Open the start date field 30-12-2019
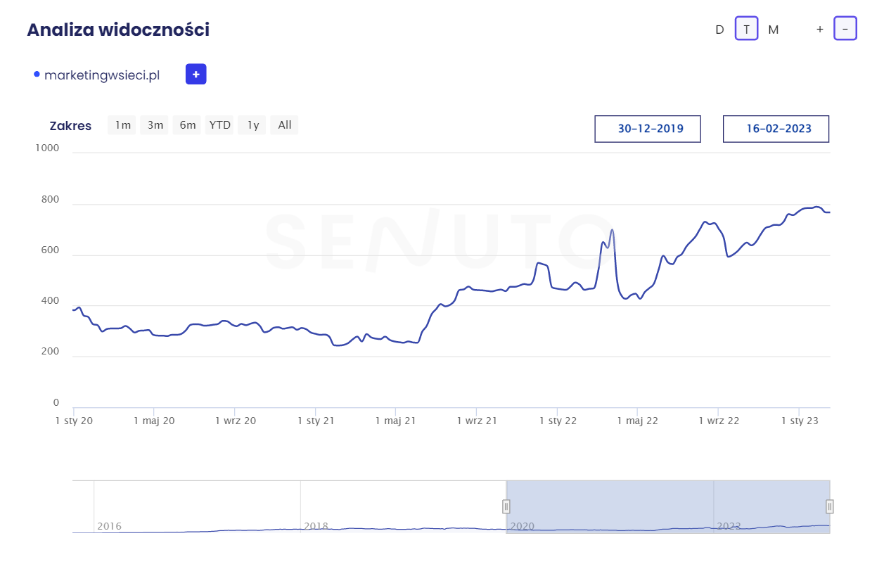884x588 pixels. click(648, 129)
